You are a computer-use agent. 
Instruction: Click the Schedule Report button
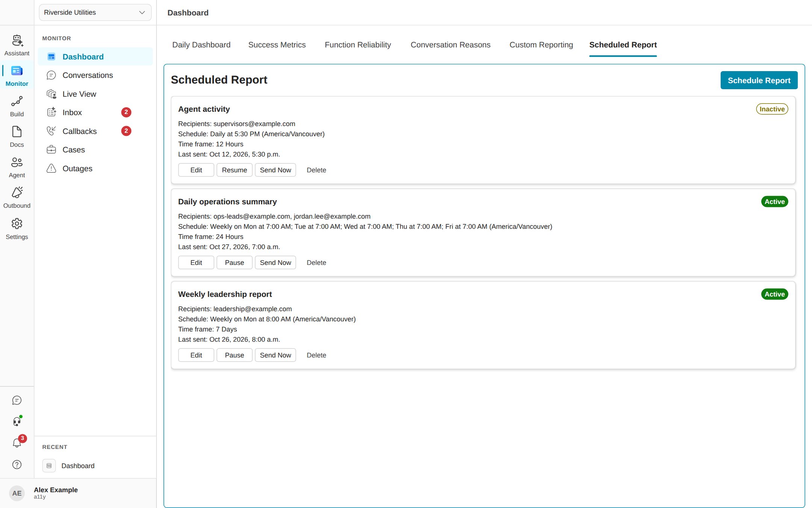pos(759,80)
